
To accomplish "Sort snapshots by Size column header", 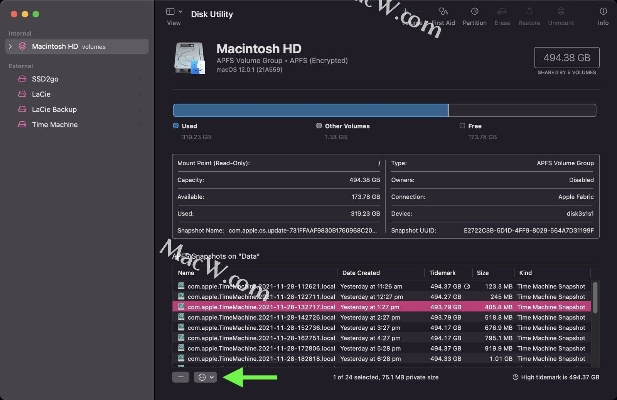I will (483, 272).
